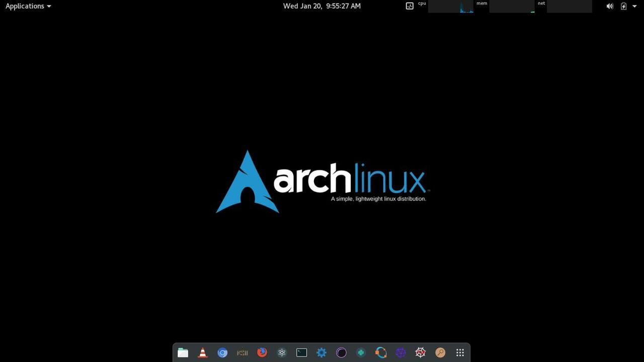Launch the Chromium browser

tap(222, 352)
